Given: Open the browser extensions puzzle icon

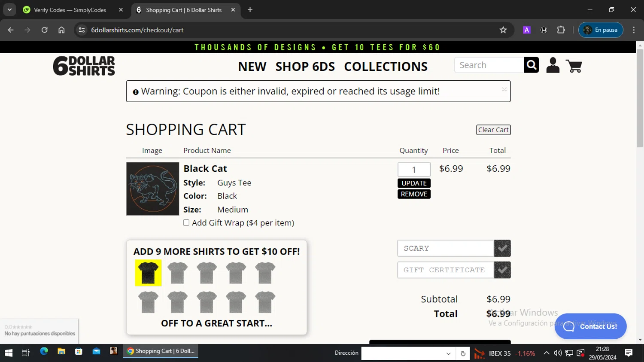Looking at the screenshot, I should pos(561,30).
